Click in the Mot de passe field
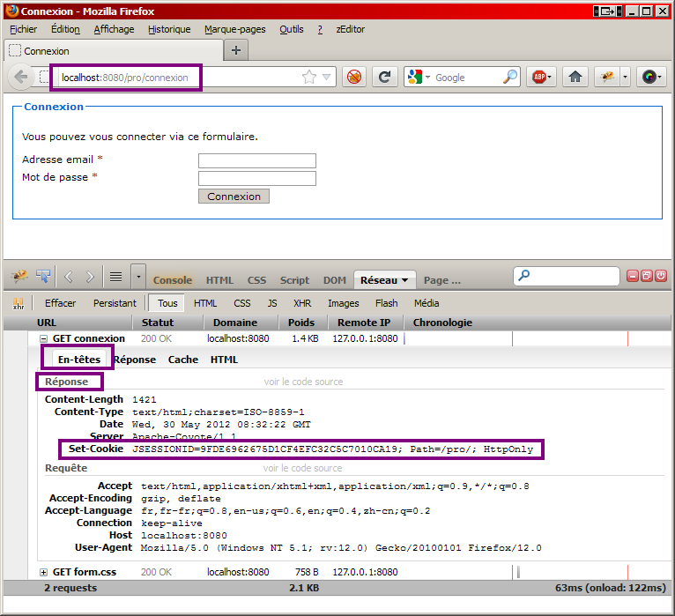Screen dimensions: 675x616 257,178
